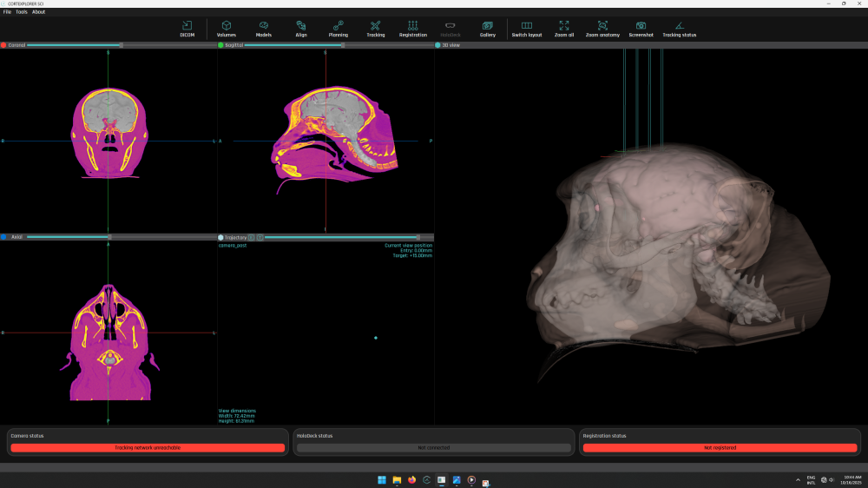Open the Models panel
The height and width of the screenshot is (488, 868).
tap(264, 28)
